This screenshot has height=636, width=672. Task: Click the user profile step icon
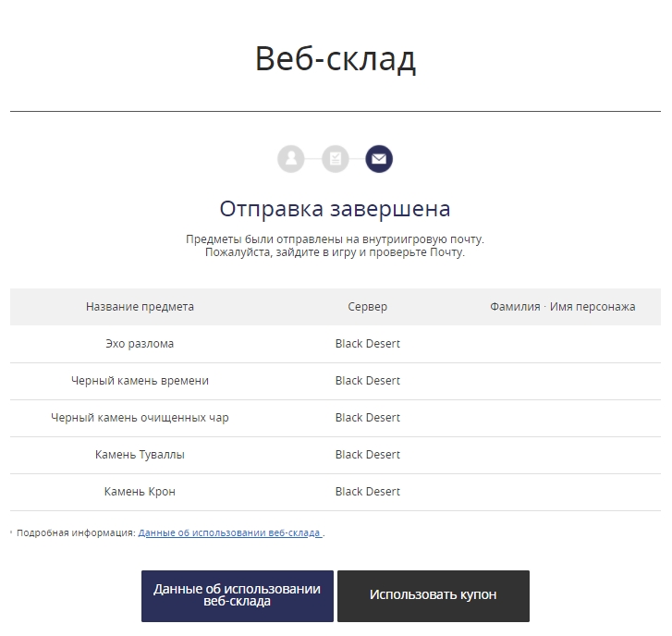[x=291, y=159]
